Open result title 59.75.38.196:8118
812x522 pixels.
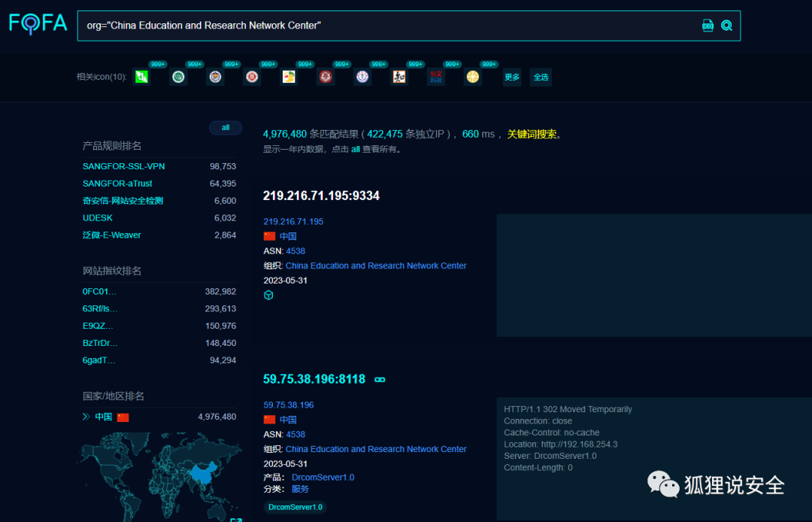pyautogui.click(x=314, y=379)
